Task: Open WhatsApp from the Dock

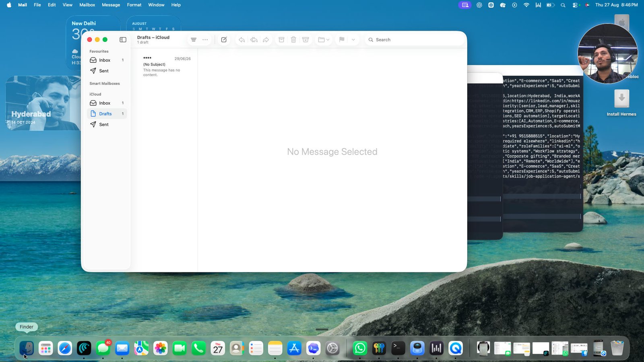Action: pyautogui.click(x=360, y=348)
